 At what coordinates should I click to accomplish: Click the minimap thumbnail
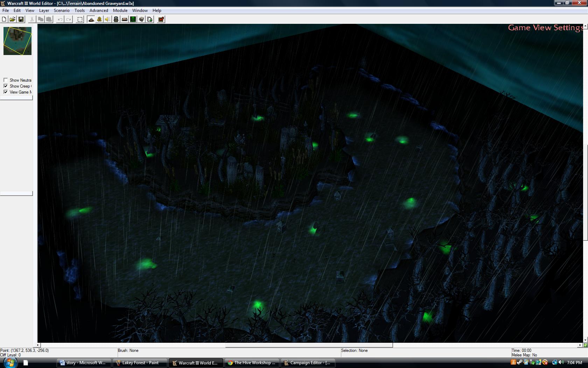(17, 41)
